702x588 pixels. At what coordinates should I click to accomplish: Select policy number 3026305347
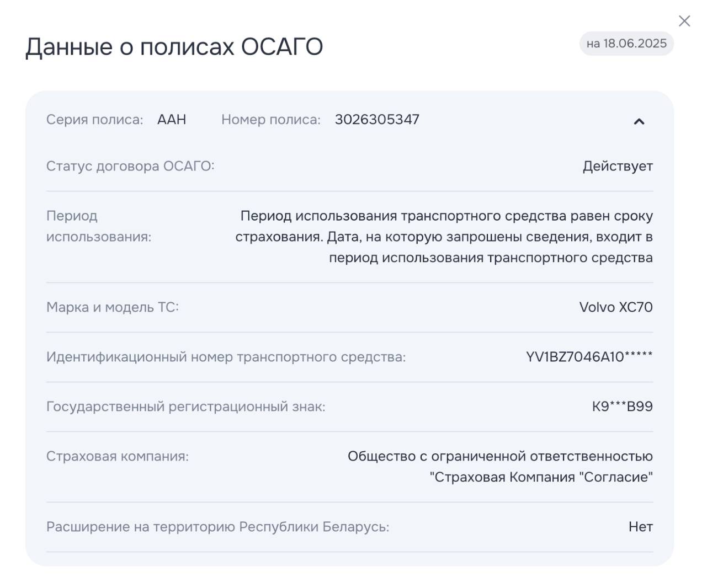377,120
